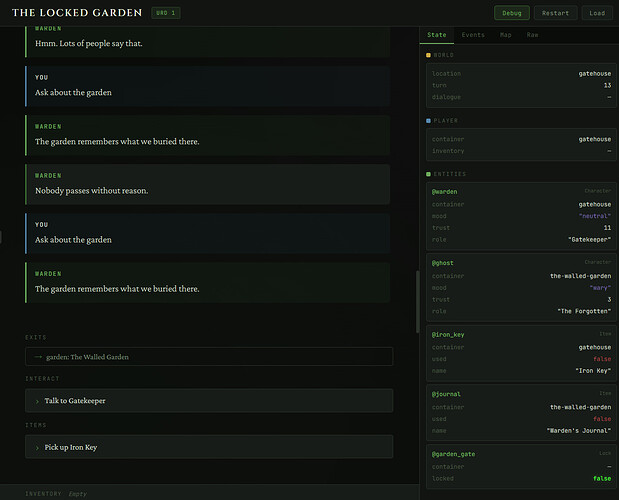Image resolution: width=619 pixels, height=500 pixels.
Task: Open the Map tab
Action: 505,35
